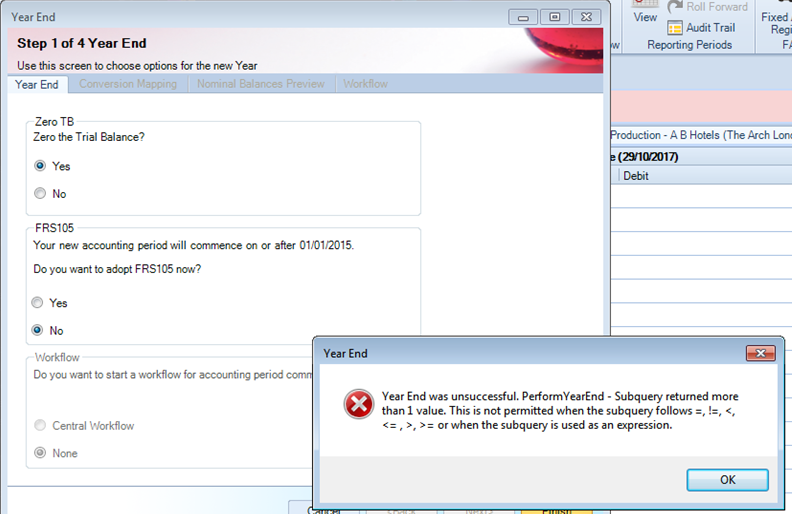792x514 pixels.
Task: Select the None workflow option
Action: [40, 454]
